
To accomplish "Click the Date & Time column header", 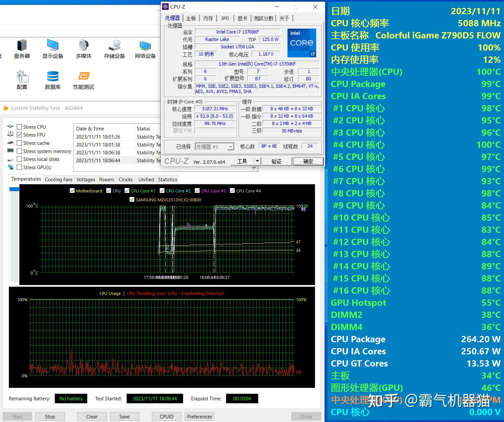I will click(104, 128).
